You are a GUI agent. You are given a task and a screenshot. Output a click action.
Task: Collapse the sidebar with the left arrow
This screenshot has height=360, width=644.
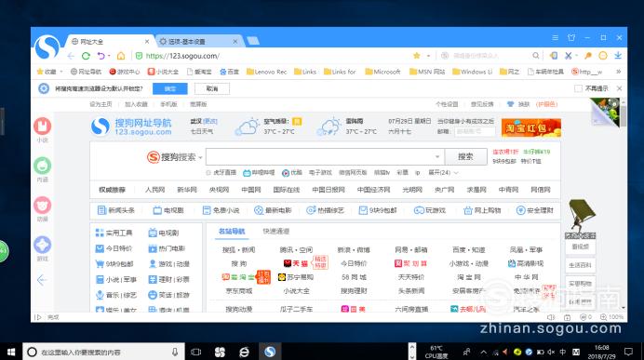(42, 280)
